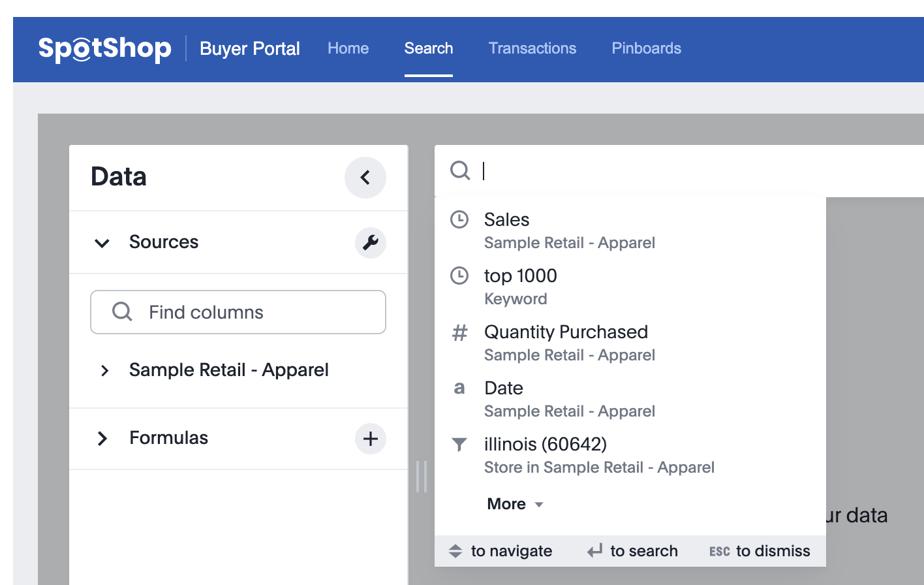
Task: Grab the panel resize handle divider
Action: coord(422,477)
